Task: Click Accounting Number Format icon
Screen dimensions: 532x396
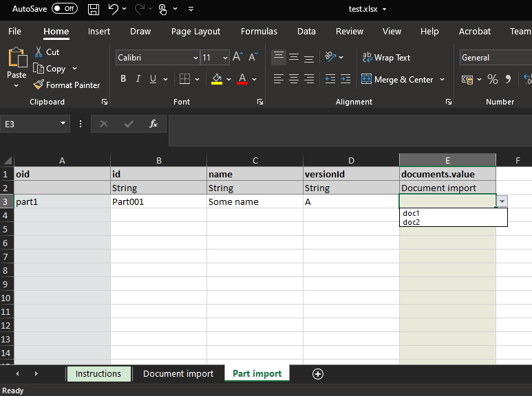Action: [x=467, y=79]
